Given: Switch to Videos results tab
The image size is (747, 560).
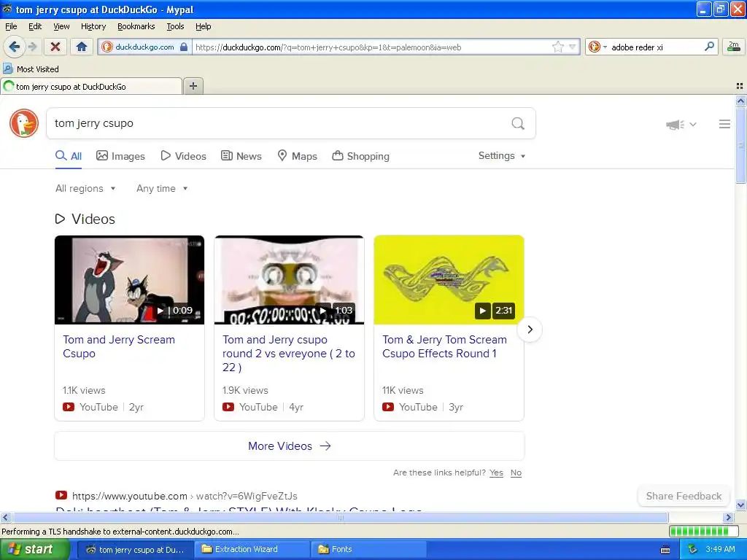Looking at the screenshot, I should click(x=183, y=156).
